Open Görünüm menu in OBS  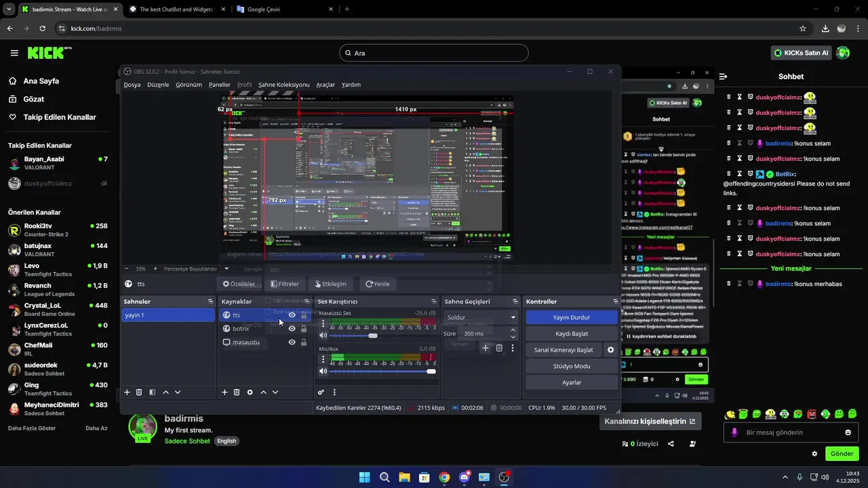pos(189,85)
